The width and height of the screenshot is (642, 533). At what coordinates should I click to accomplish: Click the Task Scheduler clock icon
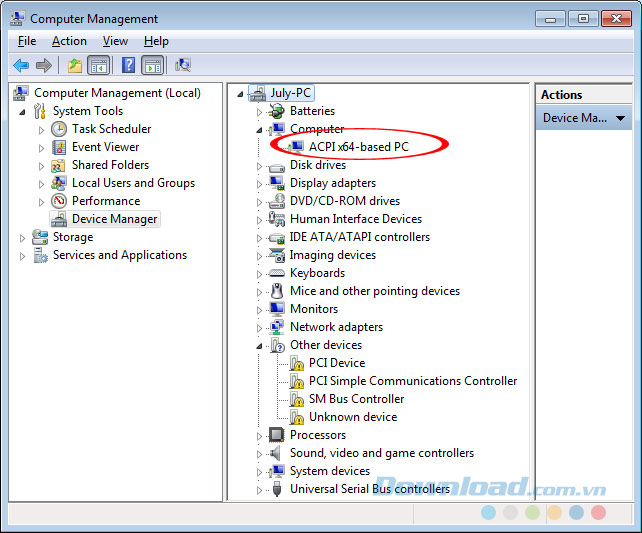(x=59, y=129)
